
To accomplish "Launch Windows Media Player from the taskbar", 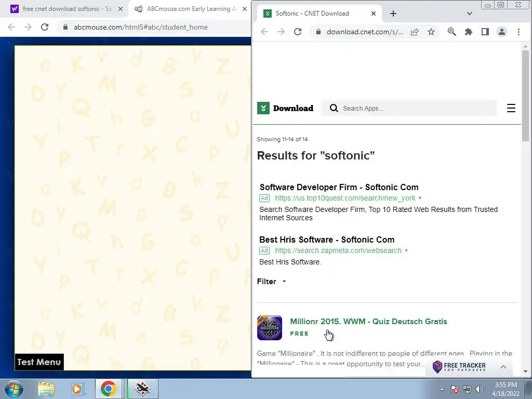I will pos(77,389).
